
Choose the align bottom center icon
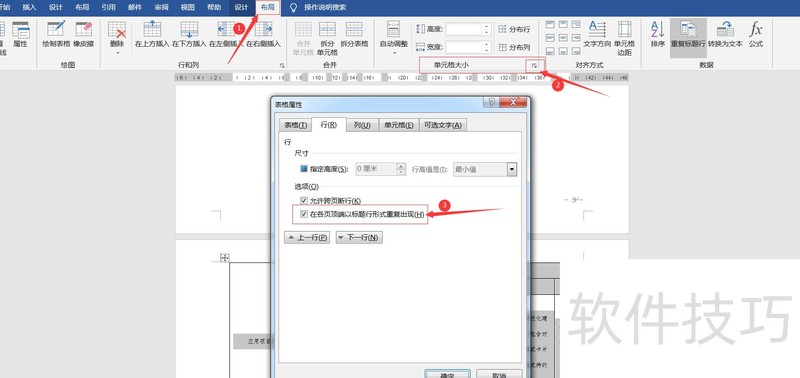563,51
